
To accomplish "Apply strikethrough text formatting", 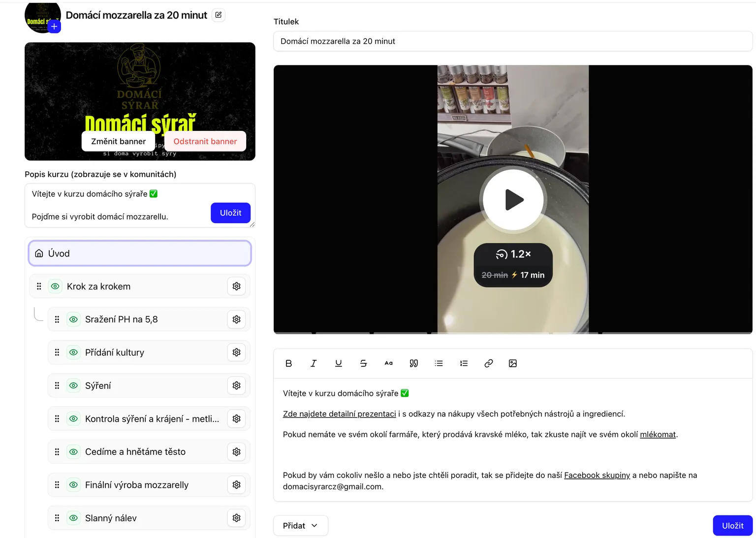I will pos(364,363).
